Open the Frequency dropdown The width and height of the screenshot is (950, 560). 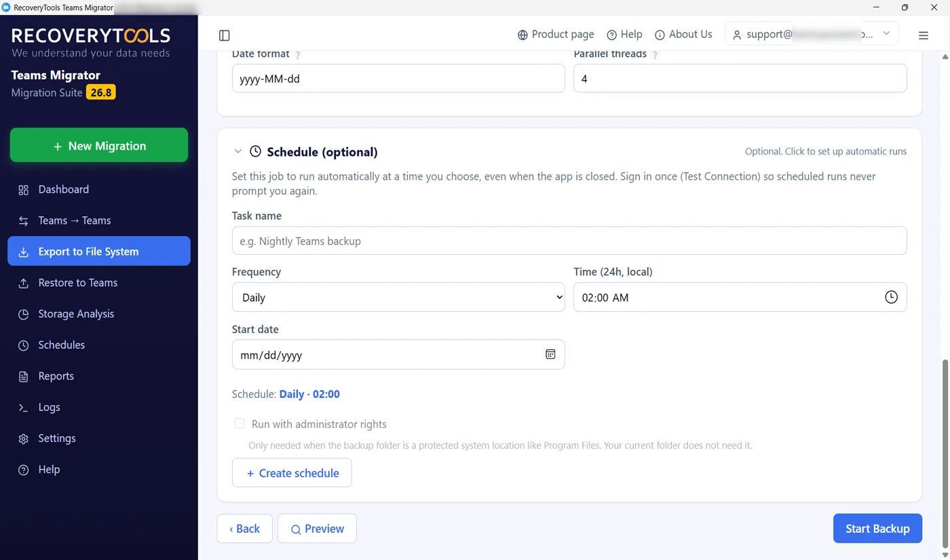398,297
